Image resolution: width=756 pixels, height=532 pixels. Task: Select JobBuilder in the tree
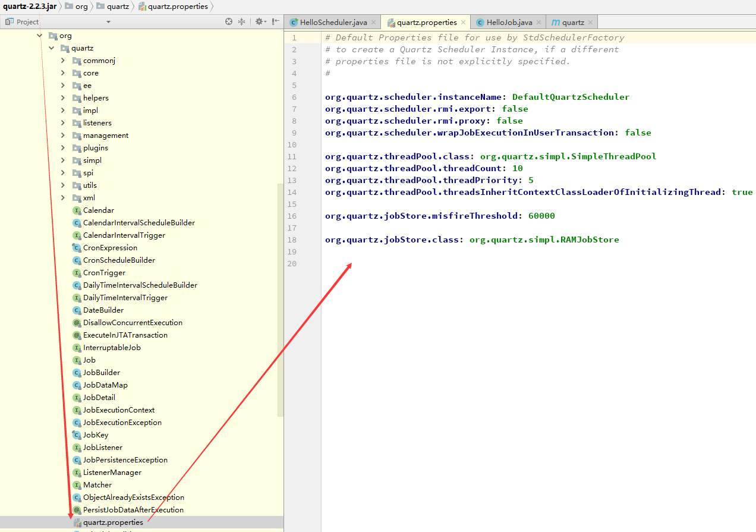click(x=102, y=373)
